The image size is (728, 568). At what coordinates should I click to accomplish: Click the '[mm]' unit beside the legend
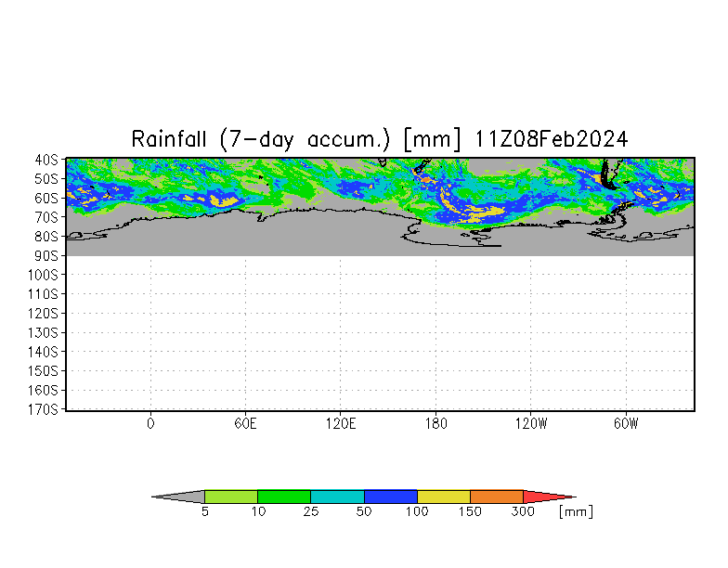pyautogui.click(x=576, y=512)
